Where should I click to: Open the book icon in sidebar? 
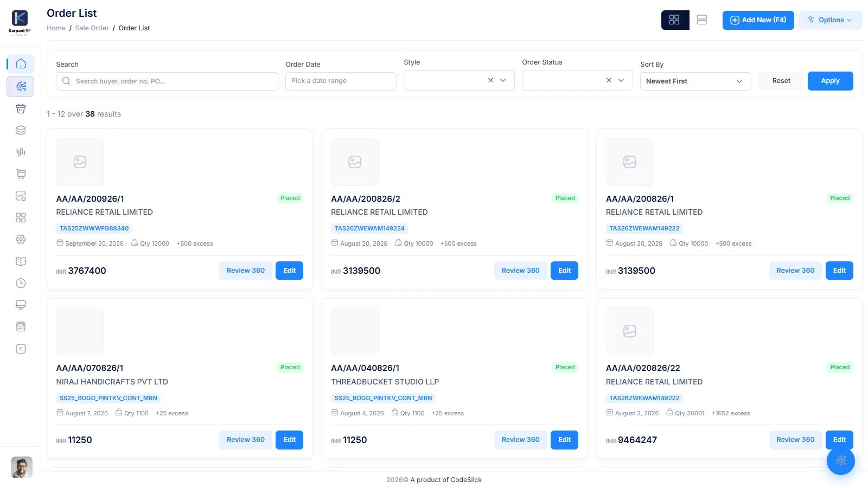[x=21, y=261]
